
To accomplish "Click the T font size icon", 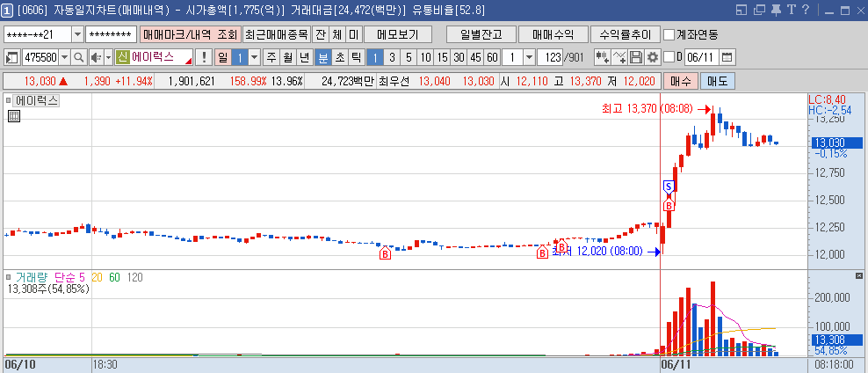I will pos(791,10).
